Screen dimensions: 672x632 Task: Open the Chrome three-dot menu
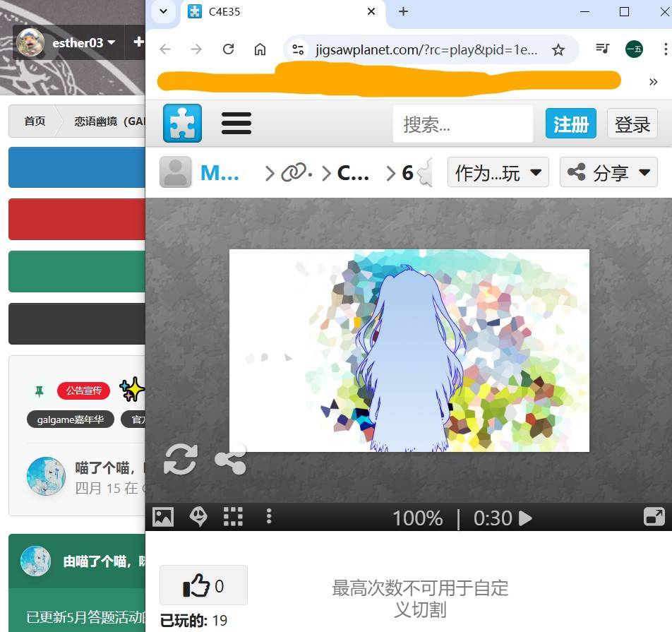(665, 49)
